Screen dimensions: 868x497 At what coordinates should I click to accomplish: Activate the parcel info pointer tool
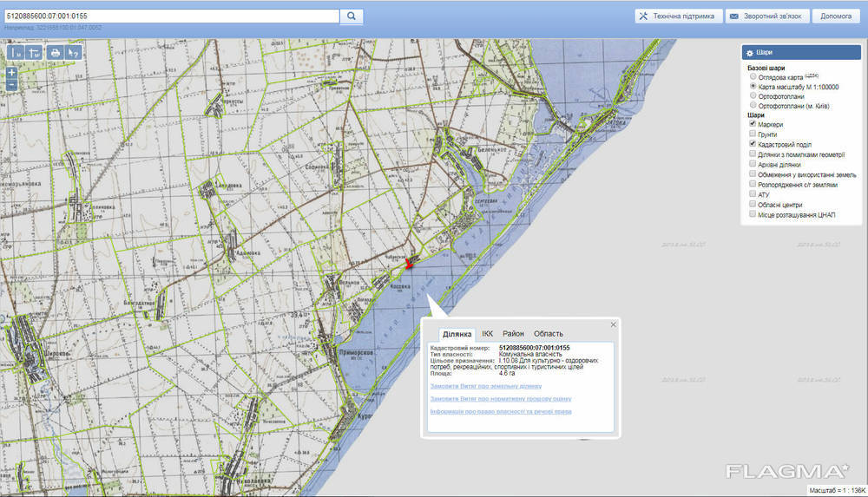point(74,53)
